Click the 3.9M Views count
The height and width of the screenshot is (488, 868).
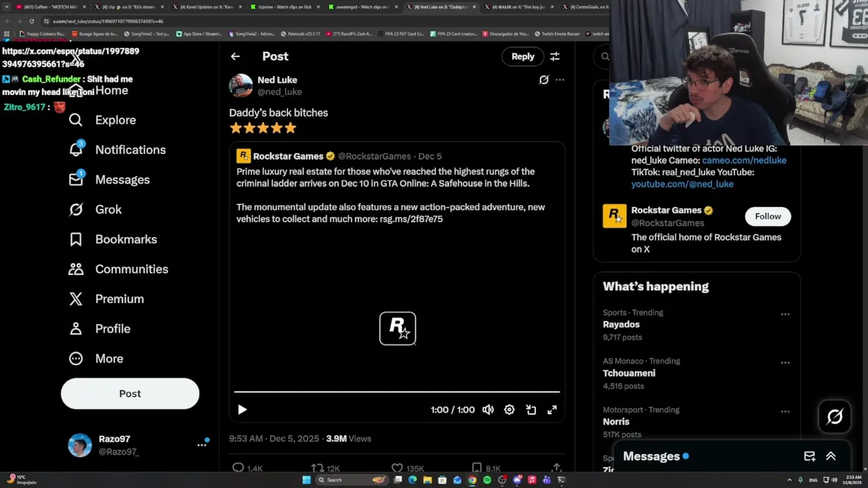[349, 439]
